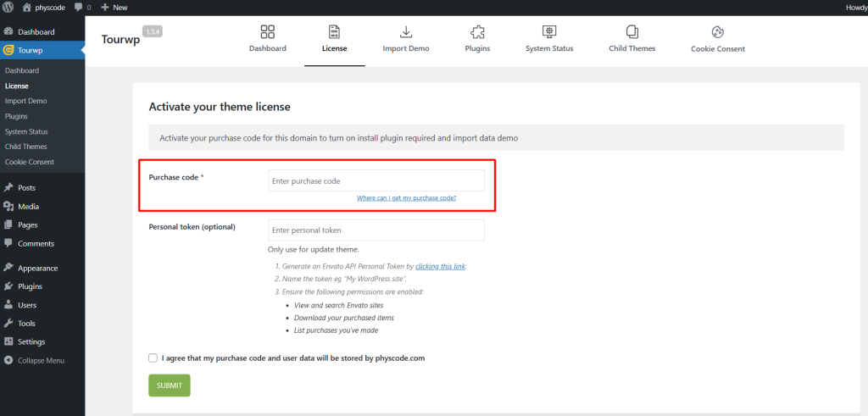868x416 pixels.
Task: Click the Users person icon
Action: tap(8, 305)
